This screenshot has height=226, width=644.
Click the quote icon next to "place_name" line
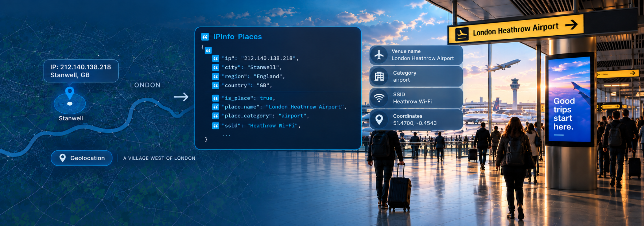(216, 107)
